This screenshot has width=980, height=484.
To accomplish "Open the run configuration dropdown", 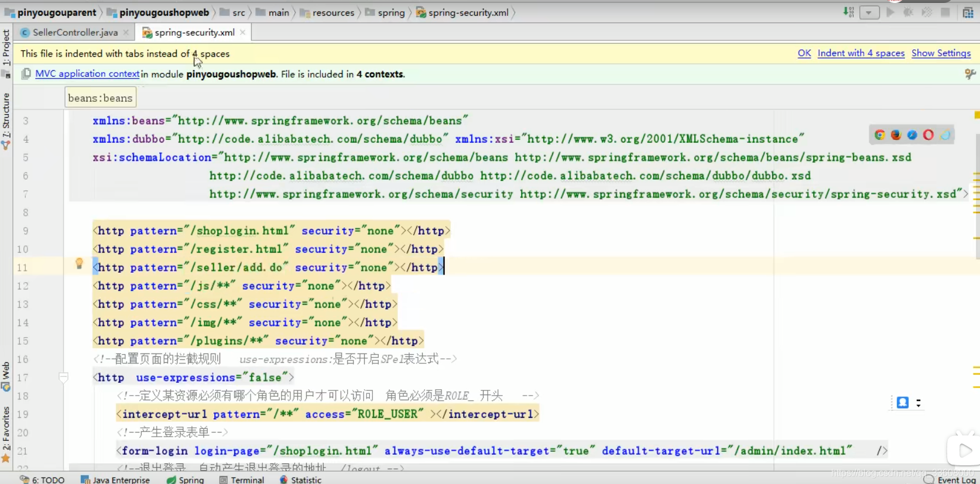I will click(x=869, y=12).
